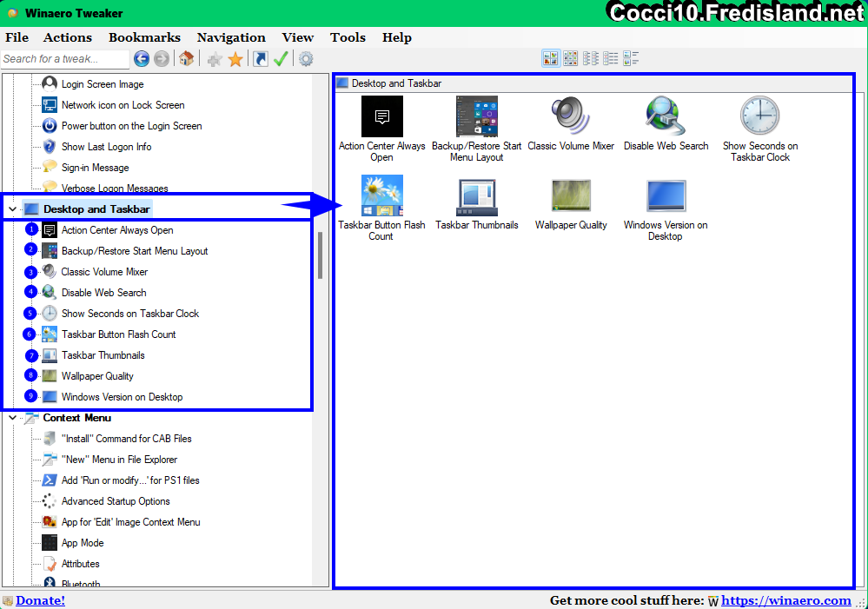Select Login Screen Image tree item
Viewport: 868px width, 609px height.
pos(103,84)
